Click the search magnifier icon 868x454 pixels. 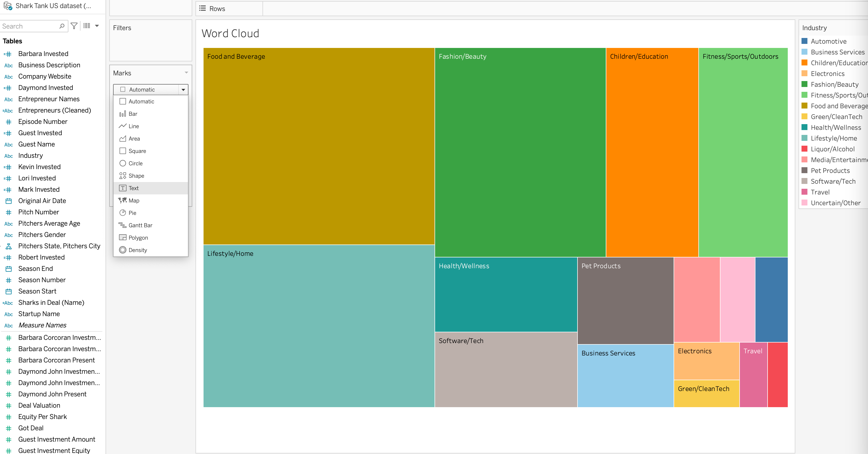(62, 26)
